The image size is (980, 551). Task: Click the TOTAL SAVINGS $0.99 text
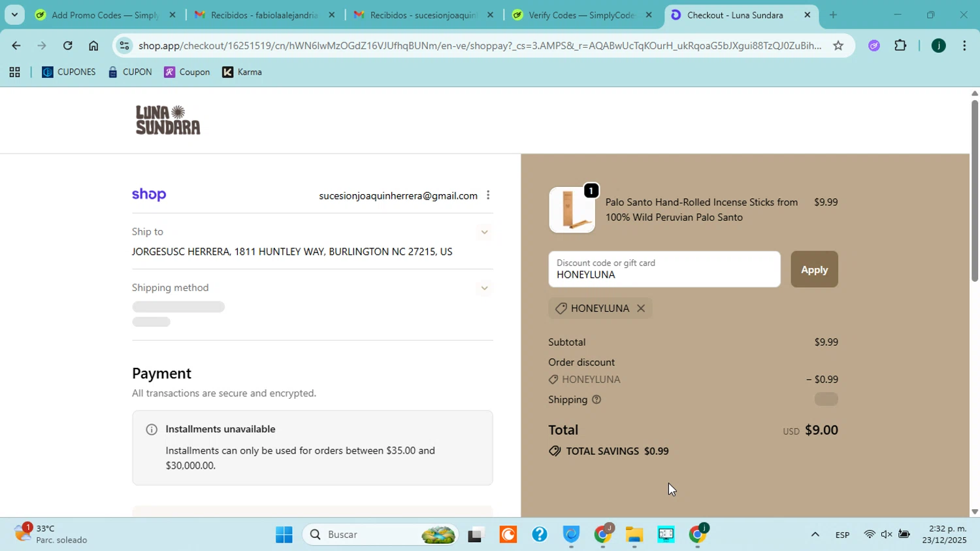(x=617, y=452)
